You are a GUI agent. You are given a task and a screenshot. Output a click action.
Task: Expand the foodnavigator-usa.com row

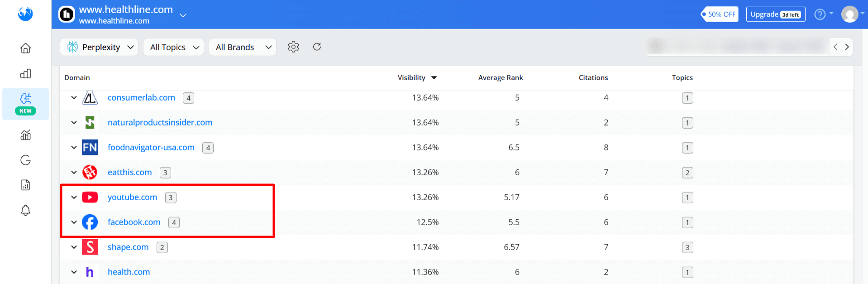pos(74,147)
